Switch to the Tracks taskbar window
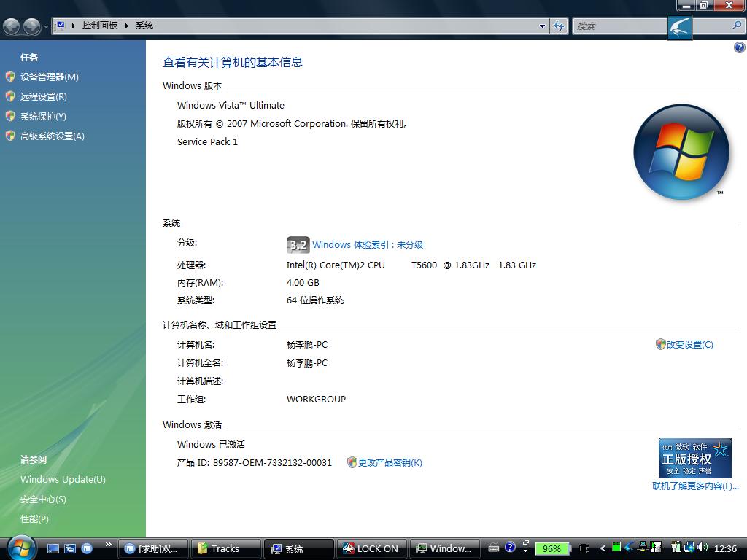Viewport: 747px width, 560px height. point(225,548)
